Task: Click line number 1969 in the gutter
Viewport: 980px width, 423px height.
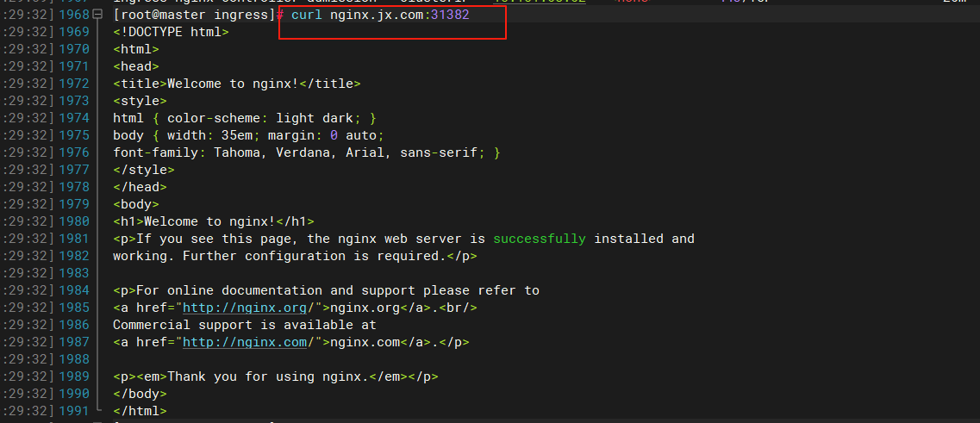Action: point(74,32)
